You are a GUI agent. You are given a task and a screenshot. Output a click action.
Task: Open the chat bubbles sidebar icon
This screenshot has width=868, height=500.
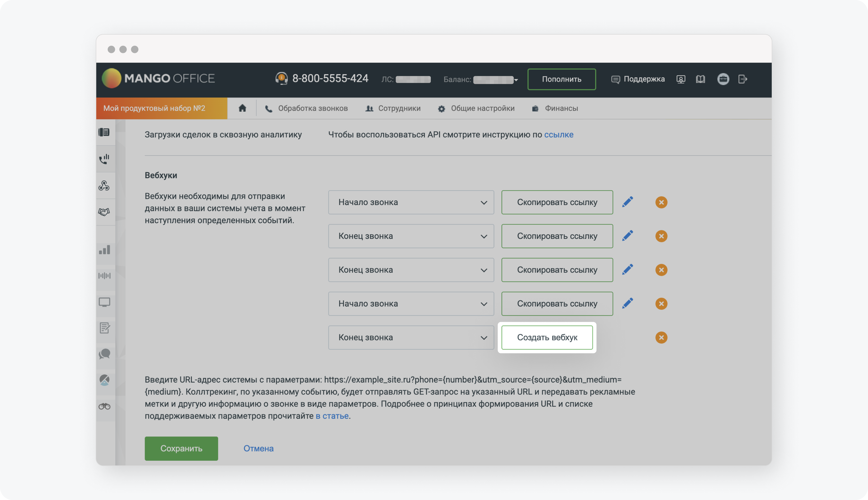[105, 354]
